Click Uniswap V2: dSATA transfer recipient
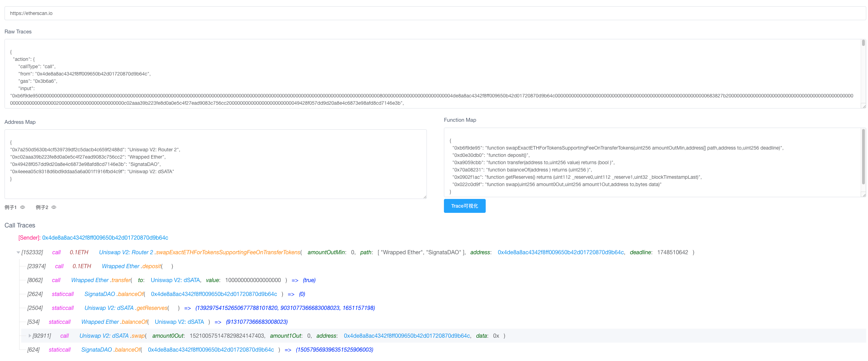Image resolution: width=868 pixels, height=361 pixels. coord(175,280)
